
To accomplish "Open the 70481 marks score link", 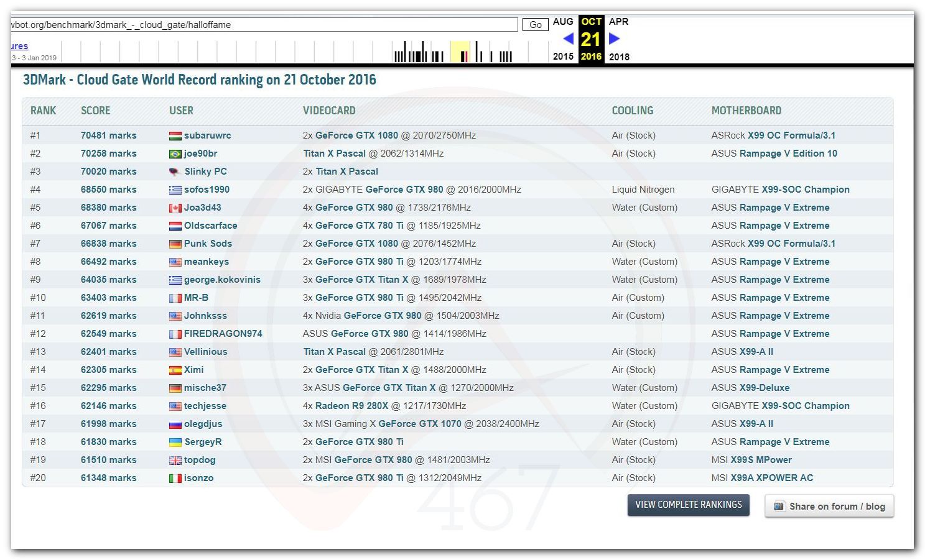I will tap(109, 135).
